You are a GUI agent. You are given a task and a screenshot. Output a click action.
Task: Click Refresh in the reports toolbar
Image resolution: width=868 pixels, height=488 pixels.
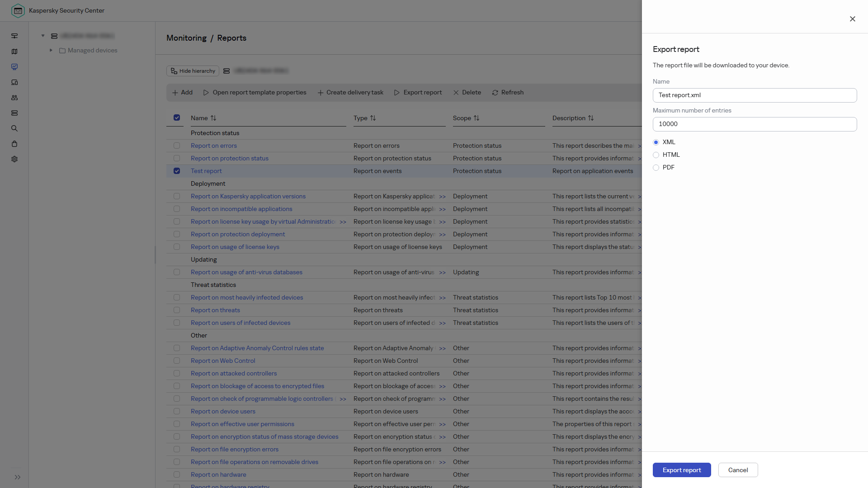click(508, 92)
